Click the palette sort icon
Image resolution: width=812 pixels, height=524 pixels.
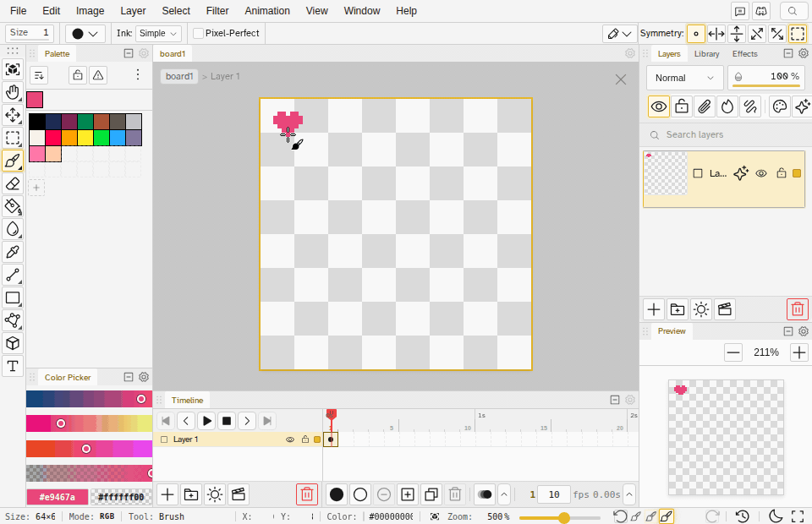click(x=39, y=75)
